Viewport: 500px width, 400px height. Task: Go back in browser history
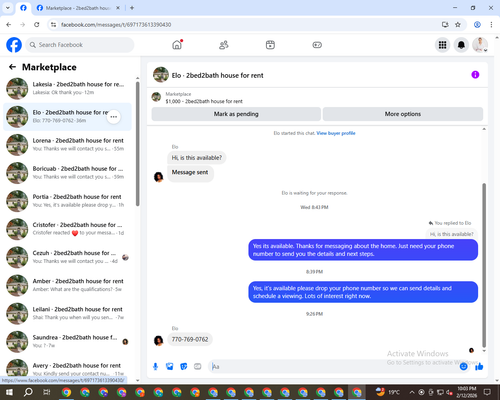tap(9, 24)
